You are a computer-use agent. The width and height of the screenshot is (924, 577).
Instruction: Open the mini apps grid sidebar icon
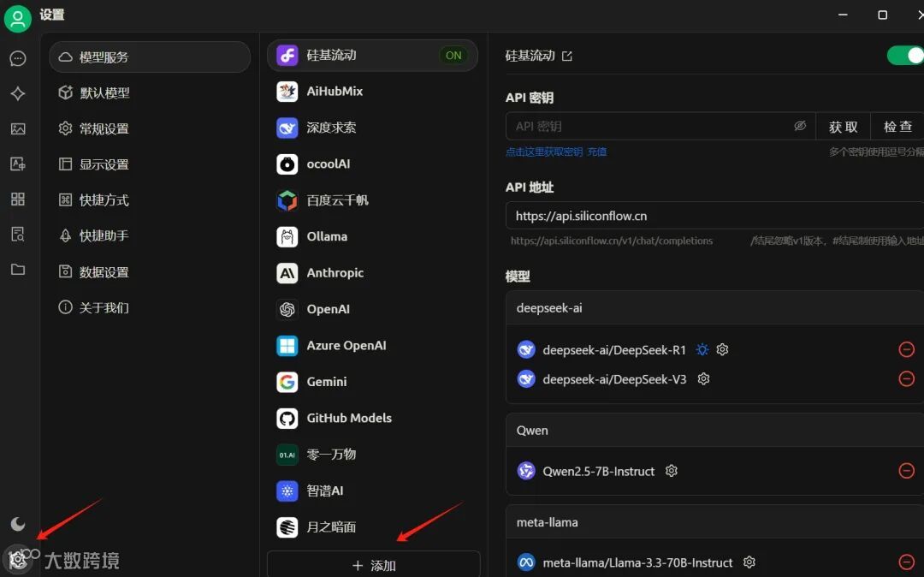pos(18,199)
